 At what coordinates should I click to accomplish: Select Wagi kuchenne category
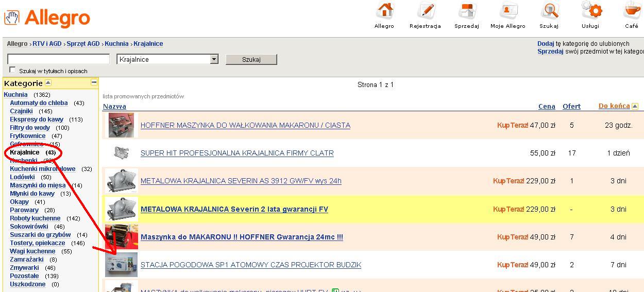[32, 251]
